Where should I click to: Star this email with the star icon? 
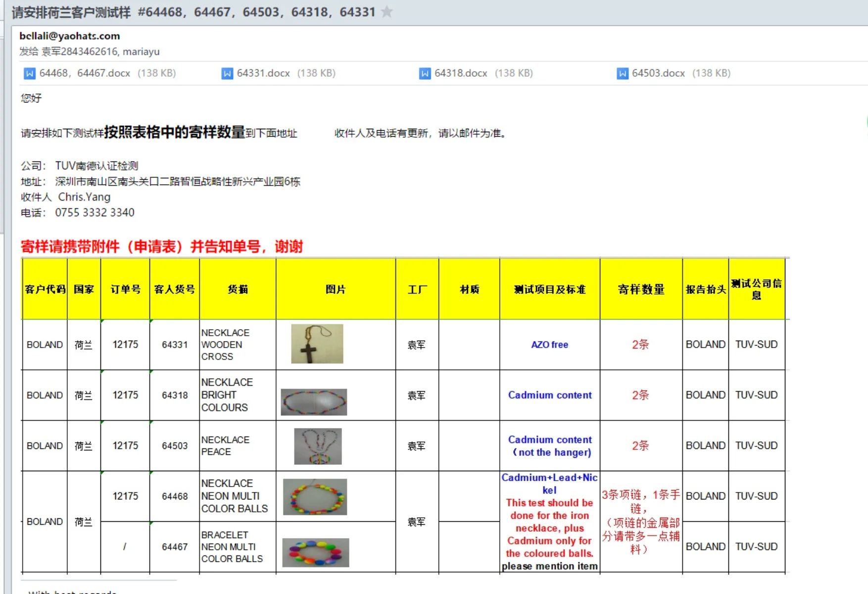387,11
